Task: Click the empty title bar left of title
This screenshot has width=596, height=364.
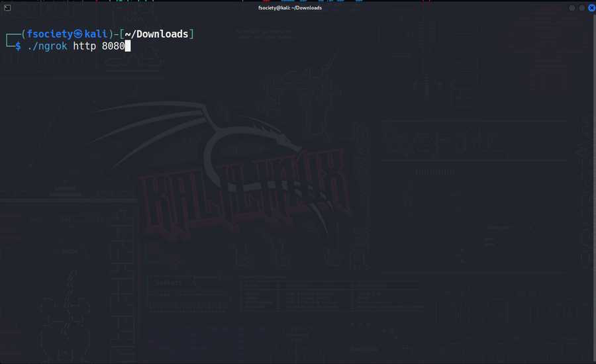Action: click(x=132, y=7)
